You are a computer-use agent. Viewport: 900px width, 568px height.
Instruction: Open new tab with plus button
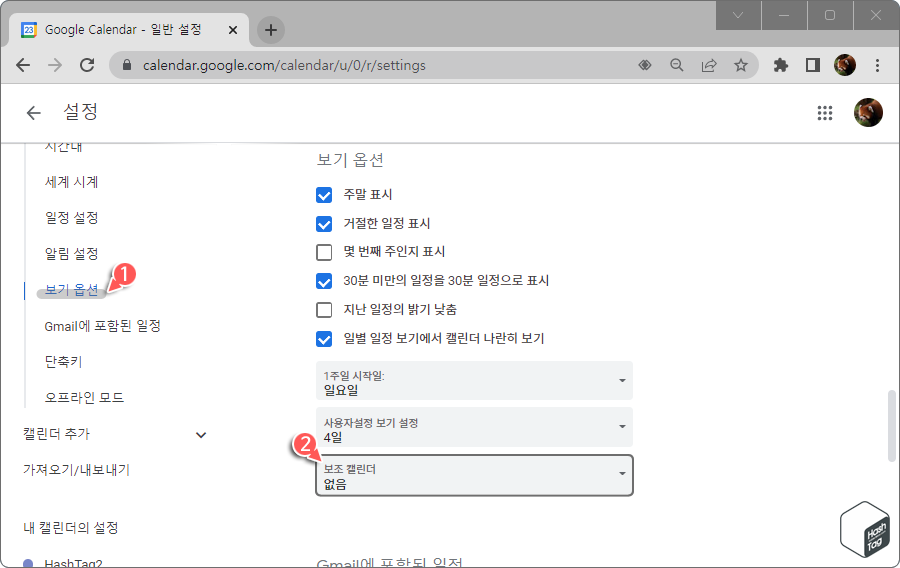click(x=271, y=30)
